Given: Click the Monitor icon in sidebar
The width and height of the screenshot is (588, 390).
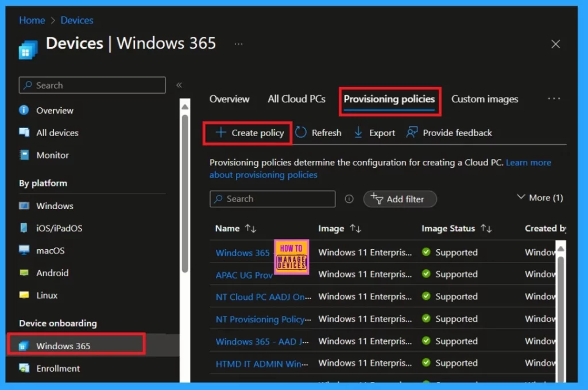Looking at the screenshot, I should [x=24, y=155].
